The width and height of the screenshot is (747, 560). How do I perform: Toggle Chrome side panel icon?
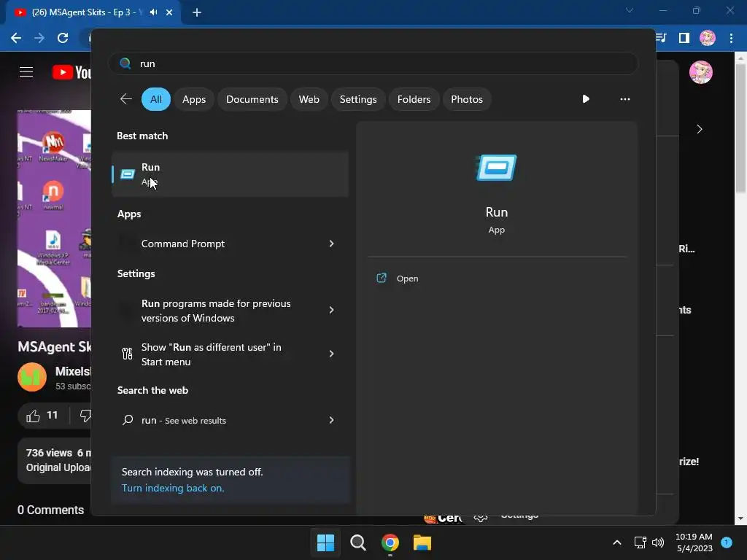(684, 38)
